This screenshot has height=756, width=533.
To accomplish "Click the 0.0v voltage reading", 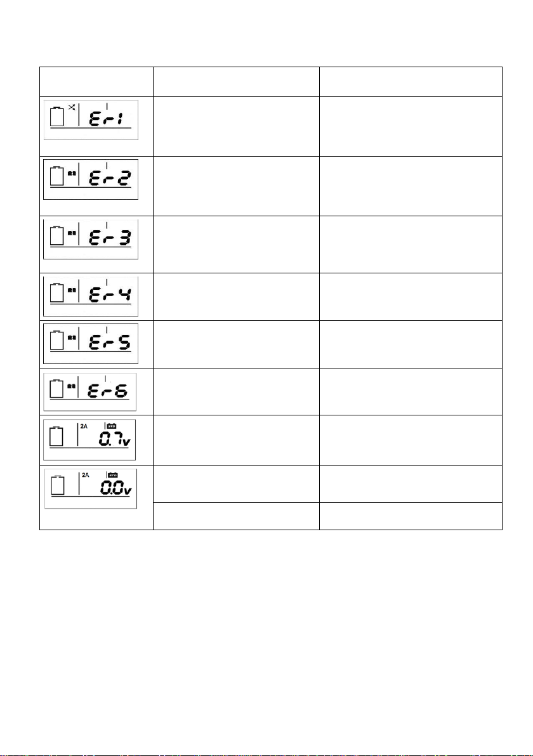I will click(x=115, y=488).
